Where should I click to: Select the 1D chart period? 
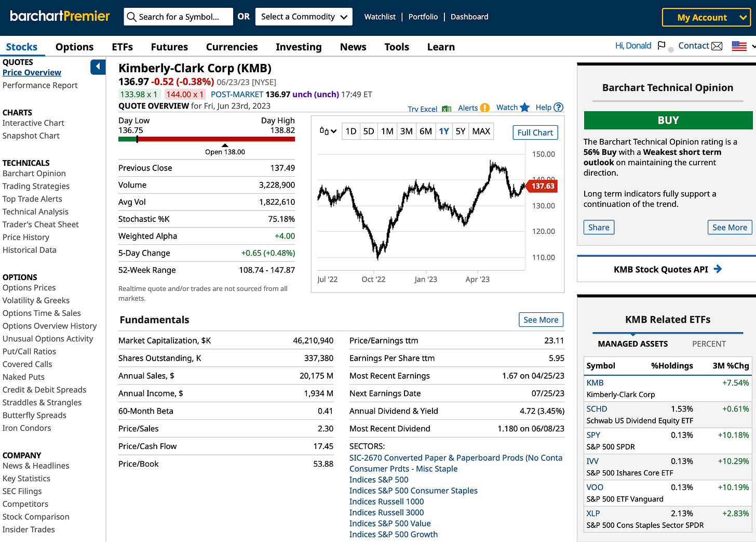coord(351,131)
